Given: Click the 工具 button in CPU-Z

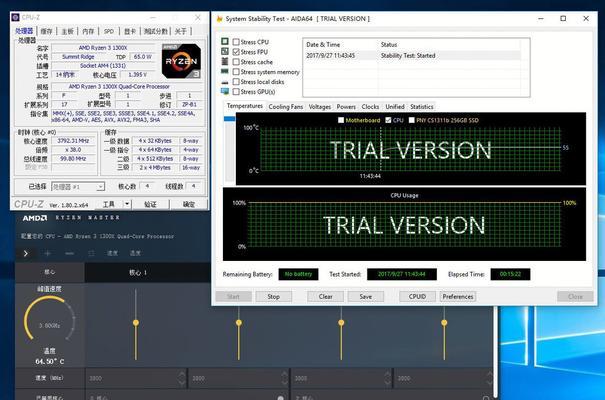Looking at the screenshot, I should click(x=109, y=204).
